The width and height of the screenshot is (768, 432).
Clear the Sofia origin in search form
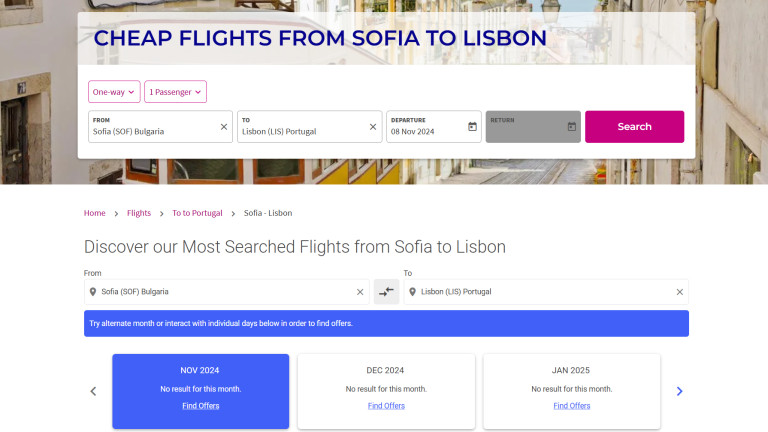point(224,127)
